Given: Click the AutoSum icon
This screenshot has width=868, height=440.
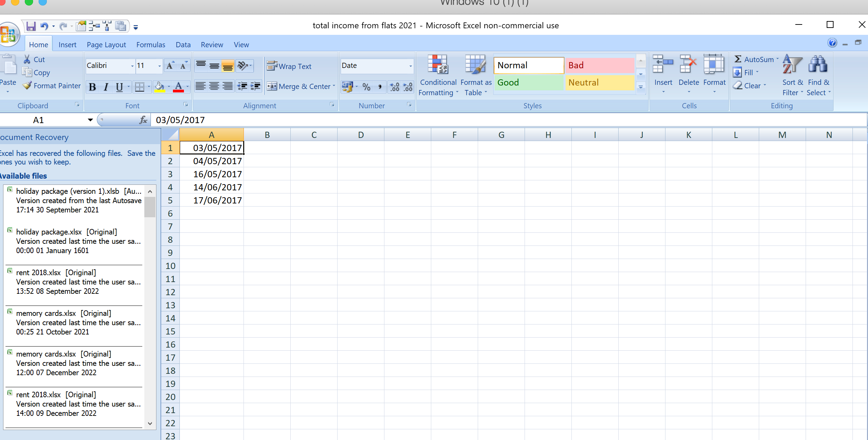Looking at the screenshot, I should [738, 59].
